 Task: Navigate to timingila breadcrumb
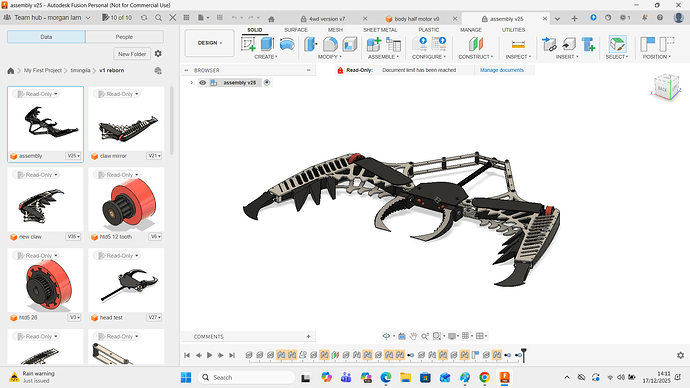click(80, 70)
